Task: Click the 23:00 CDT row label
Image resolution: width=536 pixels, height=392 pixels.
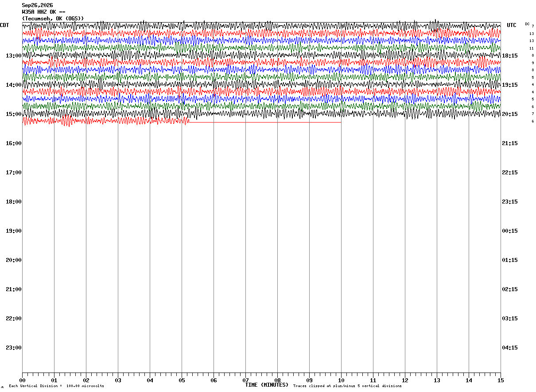Action: point(13,348)
